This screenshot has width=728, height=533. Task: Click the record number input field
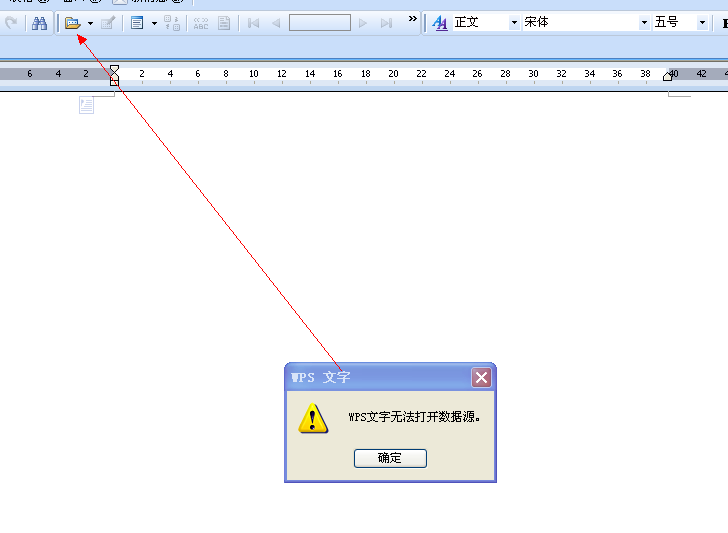point(320,22)
